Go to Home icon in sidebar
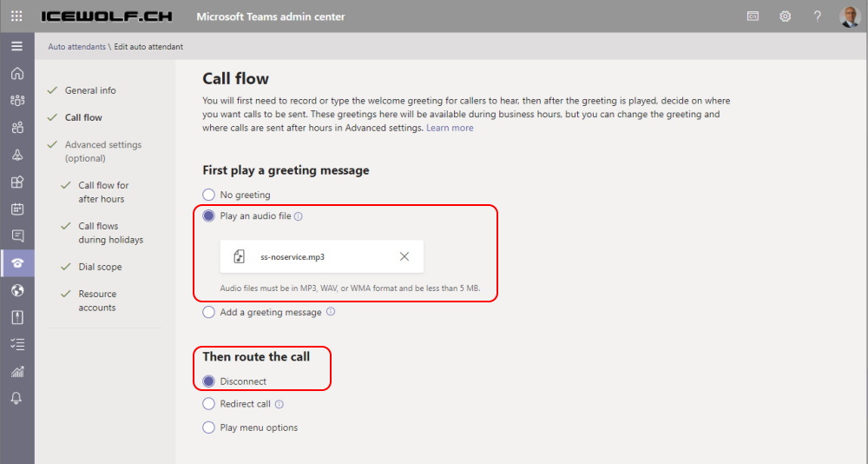Viewport: 868px width, 464px height. [17, 73]
